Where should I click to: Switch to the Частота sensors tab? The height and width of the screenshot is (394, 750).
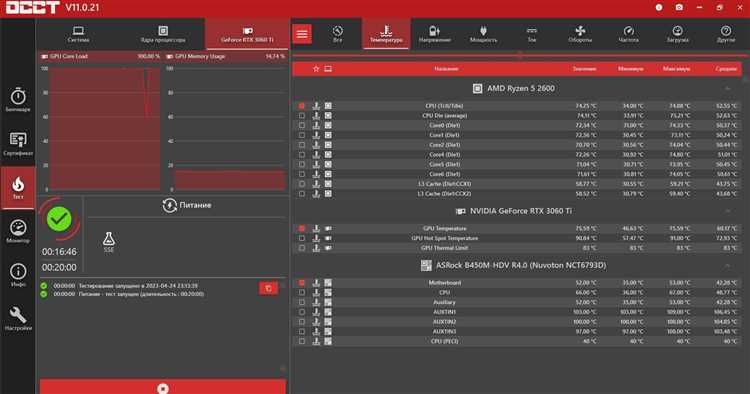point(629,34)
